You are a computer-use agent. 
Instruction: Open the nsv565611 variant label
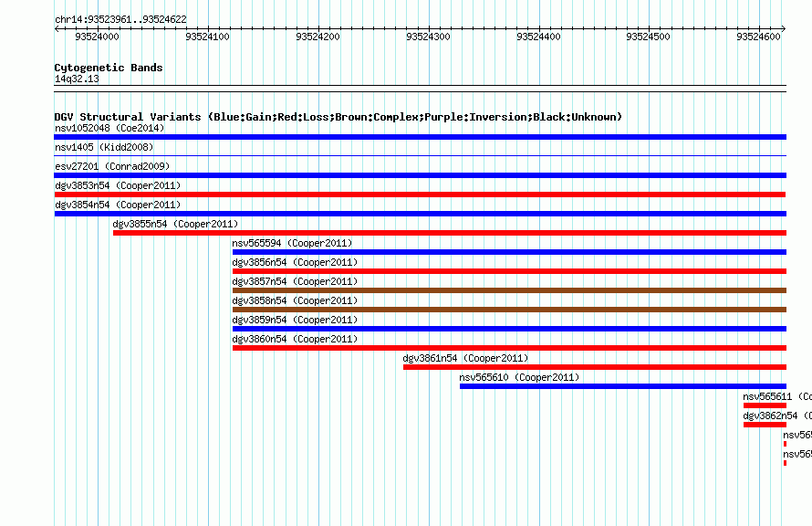point(777,396)
